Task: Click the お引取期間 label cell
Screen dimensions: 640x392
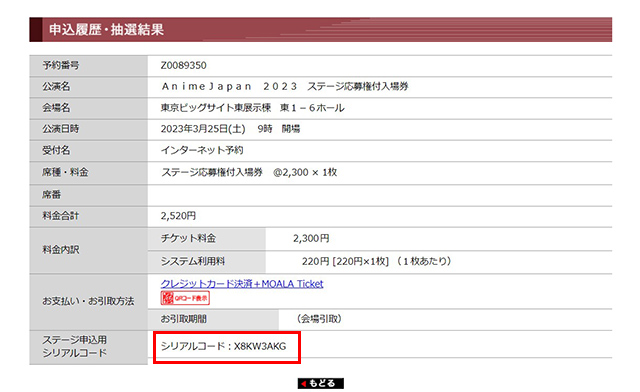Action: coord(213,319)
